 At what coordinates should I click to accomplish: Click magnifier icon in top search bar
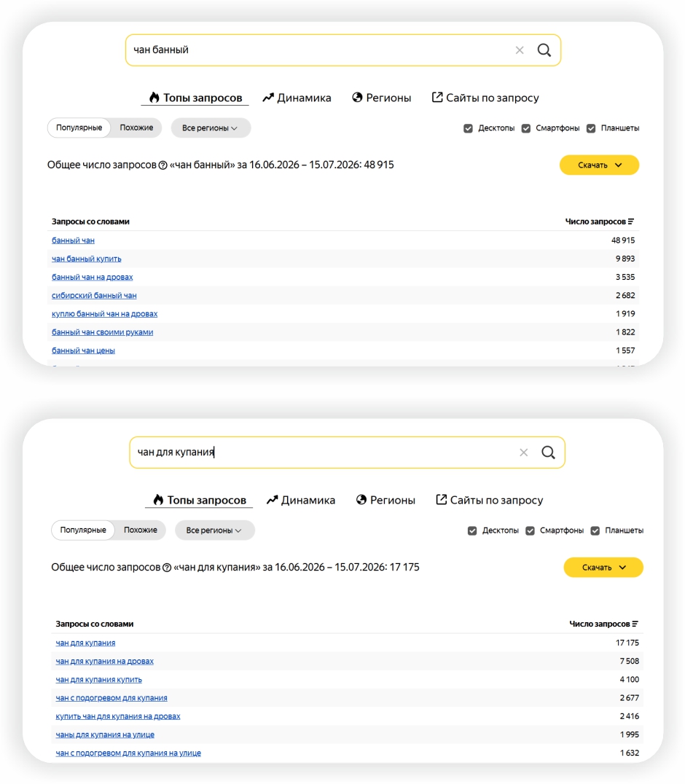pyautogui.click(x=544, y=50)
